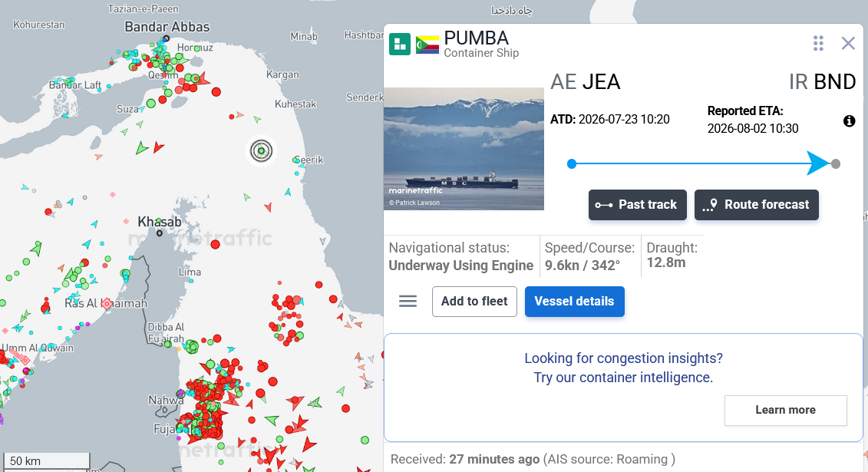Open Vessel details page
The width and height of the screenshot is (868, 472).
tap(575, 301)
